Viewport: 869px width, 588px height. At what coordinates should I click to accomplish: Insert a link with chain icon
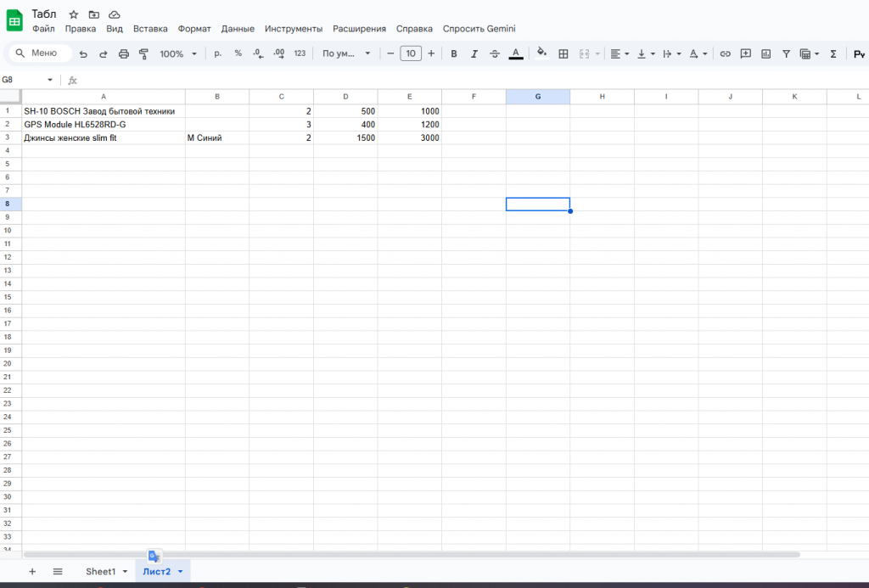[x=725, y=53]
